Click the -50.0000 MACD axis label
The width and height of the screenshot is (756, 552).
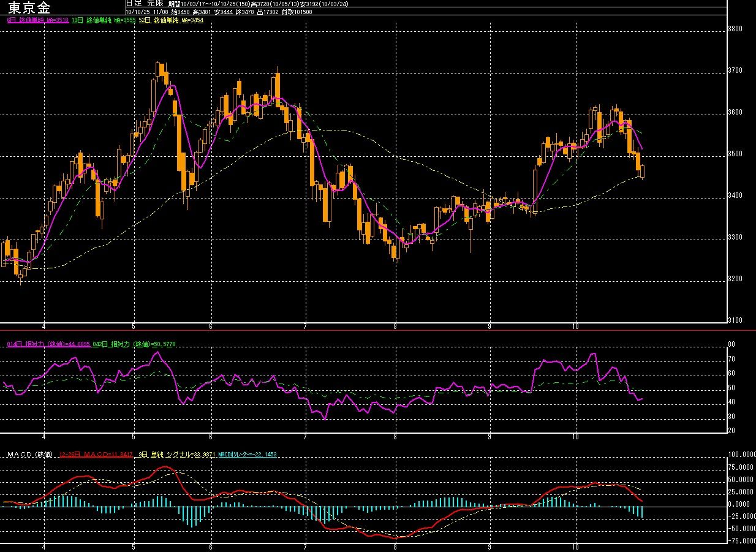point(741,529)
